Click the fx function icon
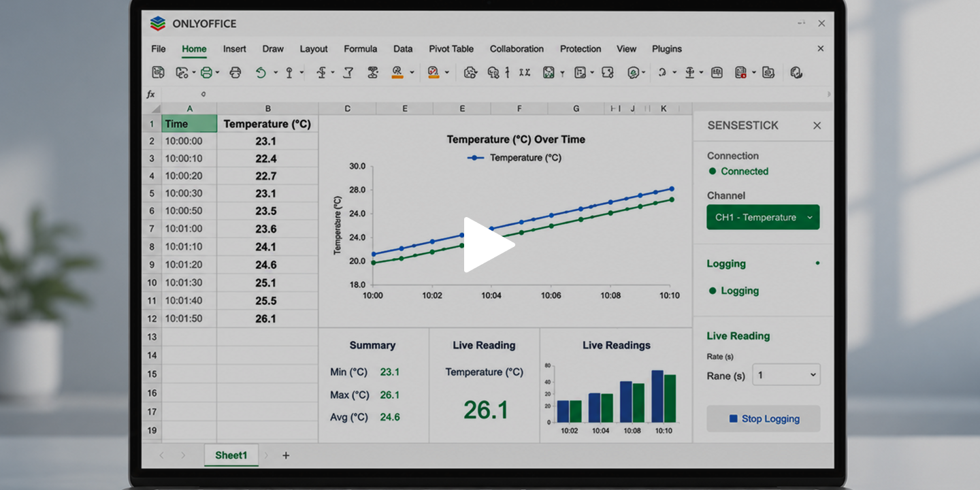Image resolution: width=980 pixels, height=490 pixels. (151, 95)
